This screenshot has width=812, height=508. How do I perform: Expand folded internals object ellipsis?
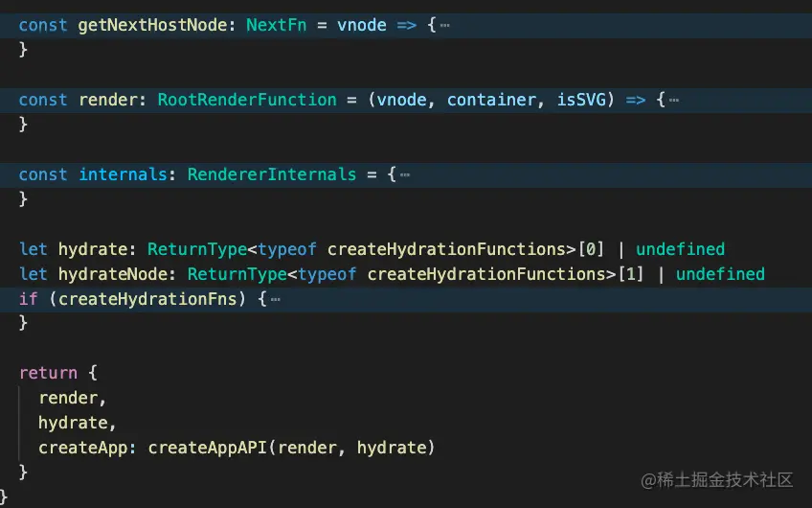(x=405, y=174)
